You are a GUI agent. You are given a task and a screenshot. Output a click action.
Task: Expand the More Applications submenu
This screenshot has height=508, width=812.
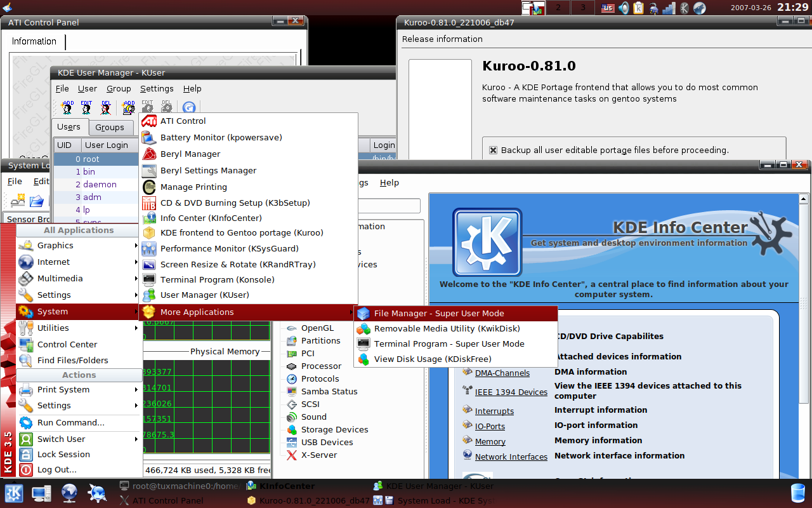pyautogui.click(x=249, y=312)
